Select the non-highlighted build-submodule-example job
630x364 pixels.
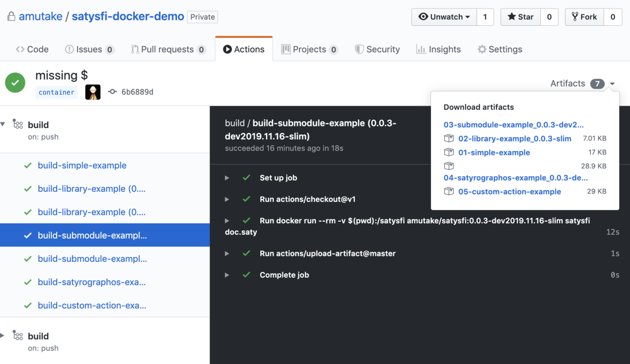coord(92,259)
